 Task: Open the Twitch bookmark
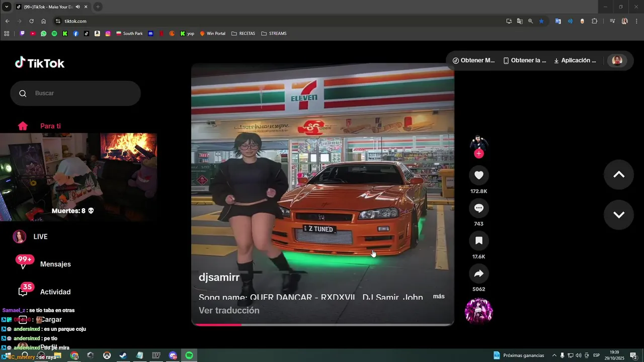[22, 34]
